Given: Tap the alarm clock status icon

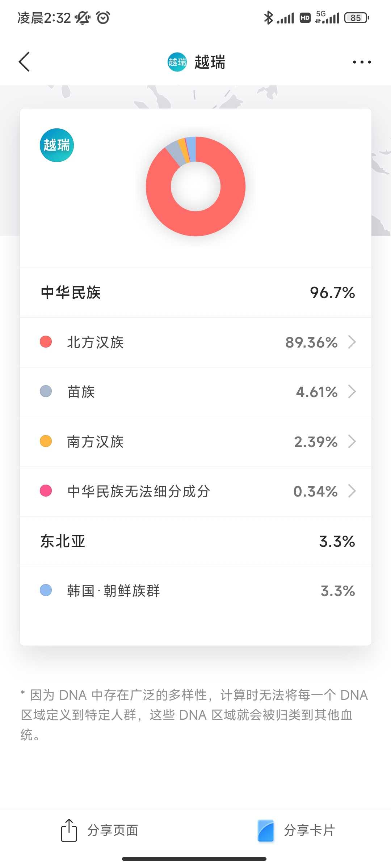Looking at the screenshot, I should tap(103, 17).
